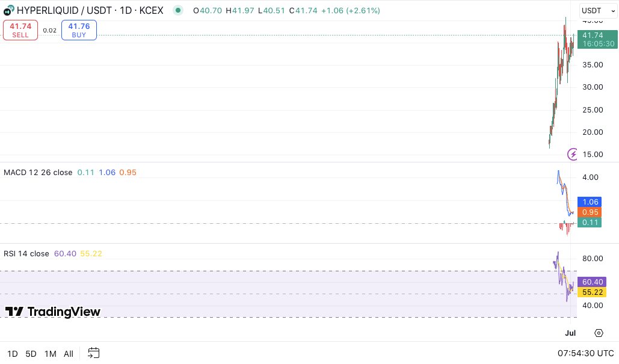Screen dimensions: 619x364
Task: Click the orange 0.95 signal value label
Action: [590, 212]
